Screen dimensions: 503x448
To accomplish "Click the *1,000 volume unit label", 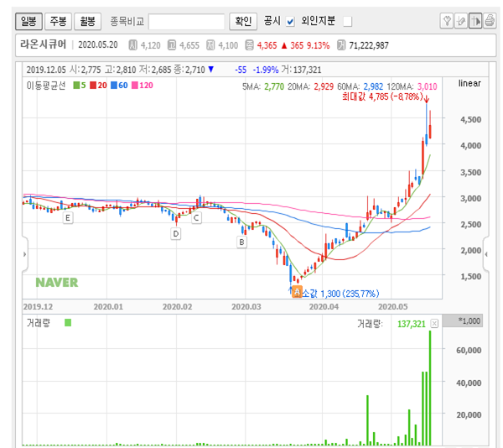I will coord(469,321).
